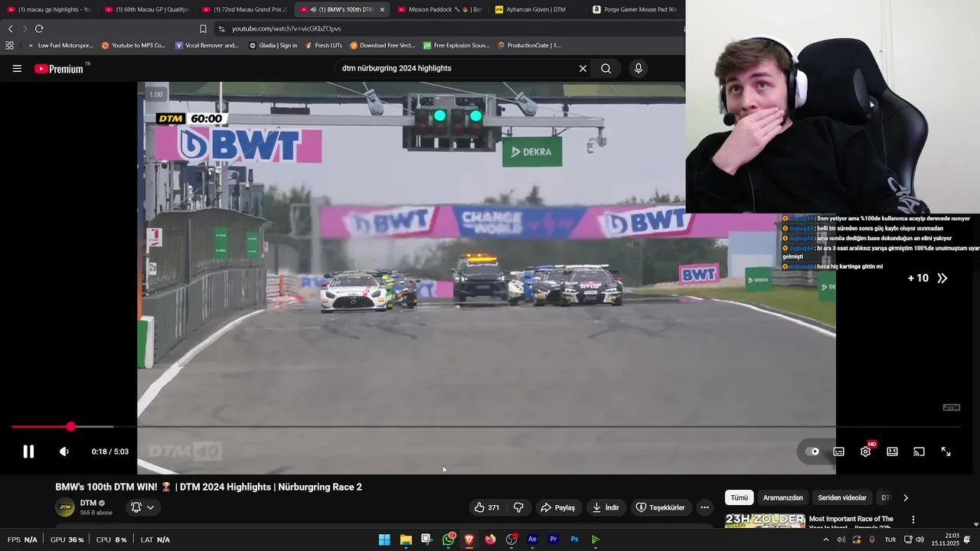This screenshot has width=980, height=551.
Task: Open the DTM channel avatar
Action: tap(65, 507)
